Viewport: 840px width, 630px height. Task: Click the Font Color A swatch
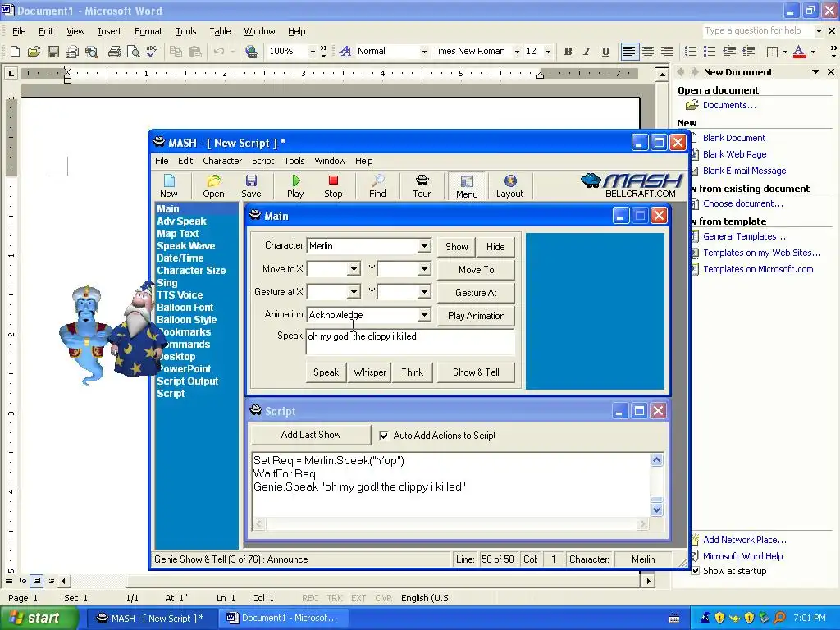point(799,52)
